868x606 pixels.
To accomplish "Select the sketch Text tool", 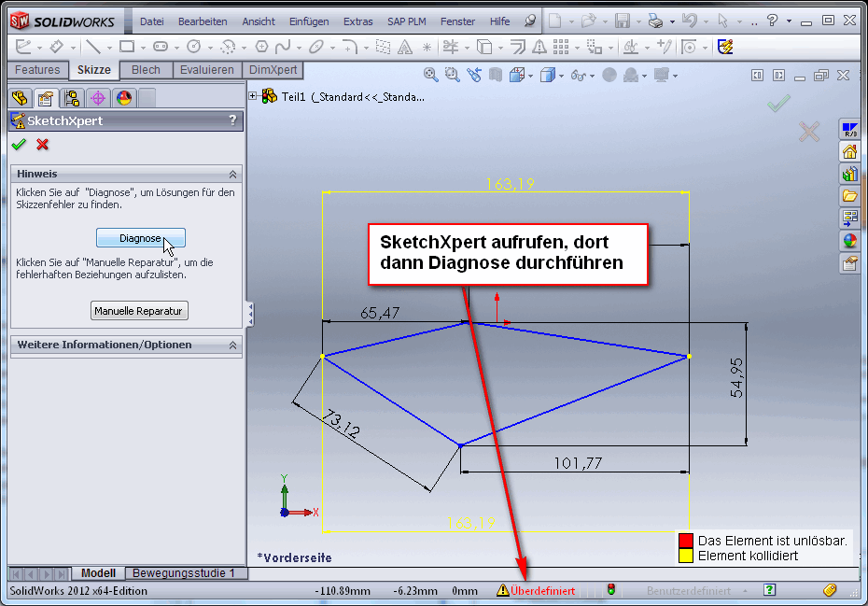I will (x=405, y=47).
